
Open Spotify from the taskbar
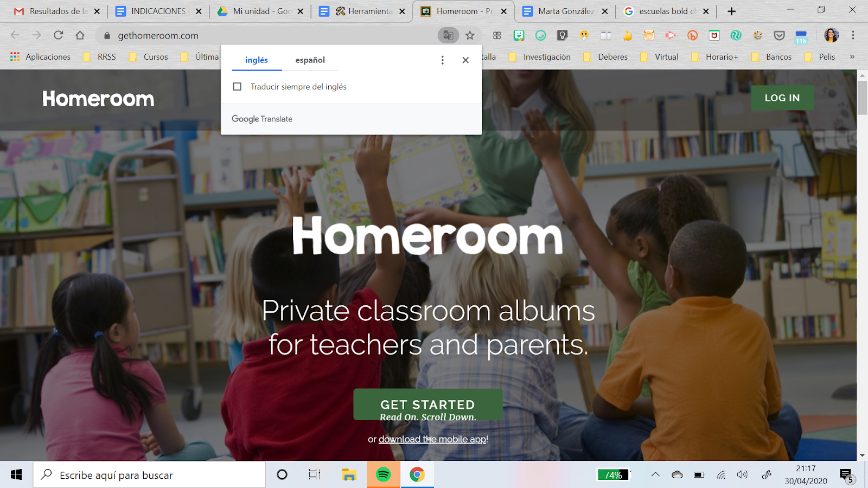click(384, 474)
